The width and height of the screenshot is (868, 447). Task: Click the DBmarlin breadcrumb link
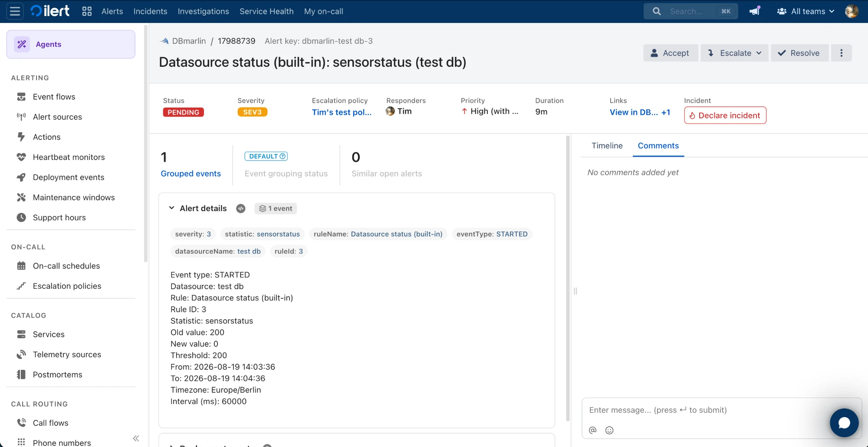tap(189, 41)
